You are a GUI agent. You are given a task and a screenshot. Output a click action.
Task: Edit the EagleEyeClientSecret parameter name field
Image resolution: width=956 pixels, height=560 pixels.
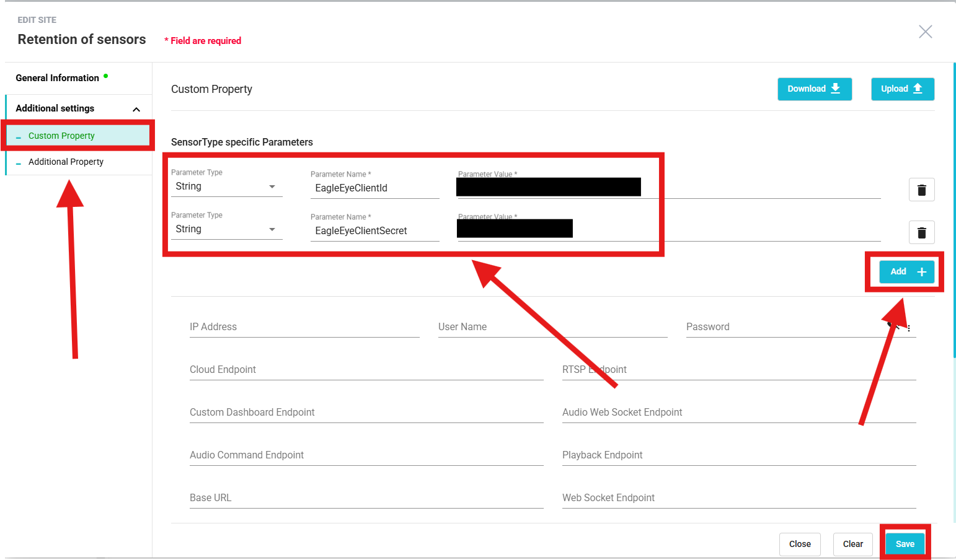[374, 230]
